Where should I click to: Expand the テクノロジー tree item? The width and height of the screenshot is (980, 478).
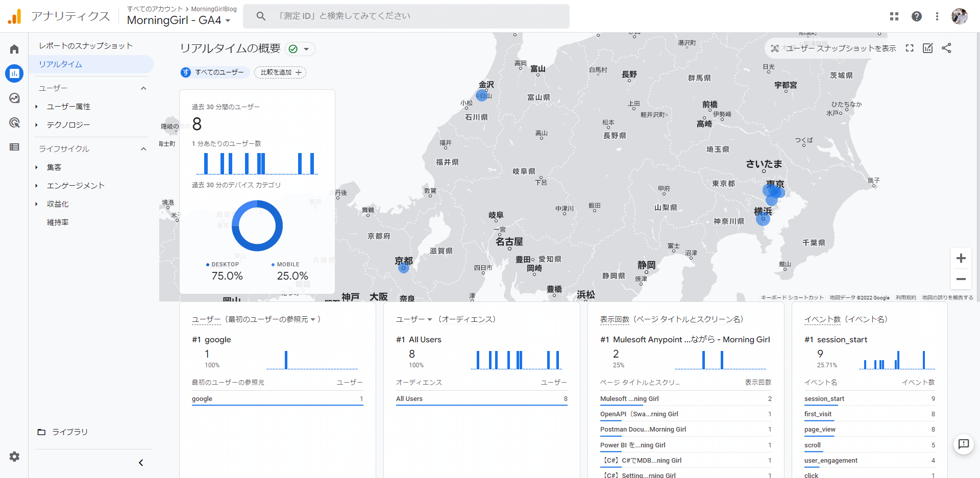(x=37, y=125)
